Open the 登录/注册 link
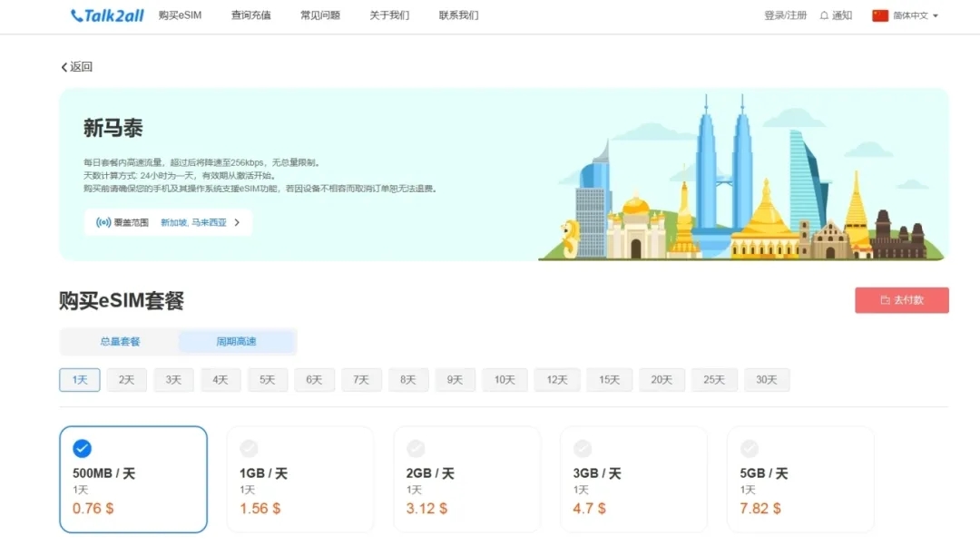The width and height of the screenshot is (980, 545). [785, 15]
